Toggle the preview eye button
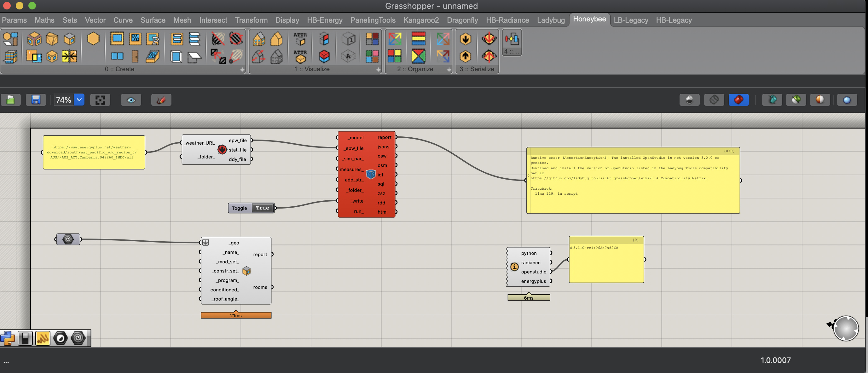This screenshot has height=373, width=868. (131, 100)
